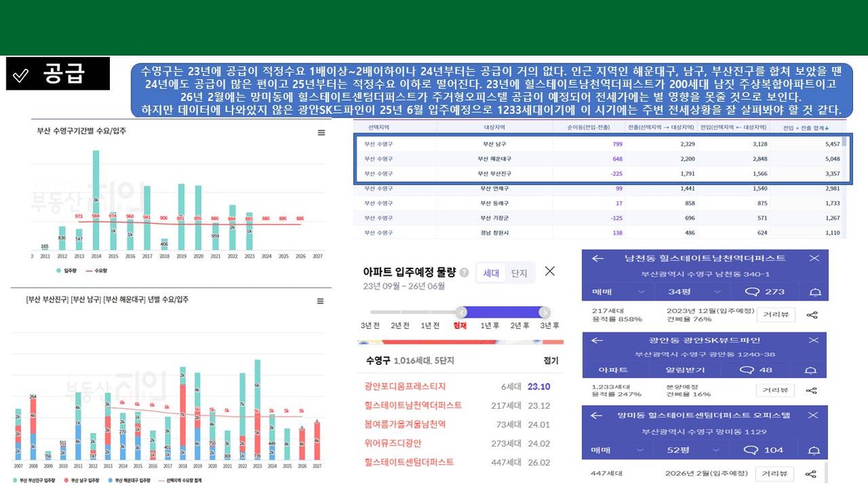Click the bell icon on the 망미동 card
This screenshot has width=868, height=488.
click(814, 450)
